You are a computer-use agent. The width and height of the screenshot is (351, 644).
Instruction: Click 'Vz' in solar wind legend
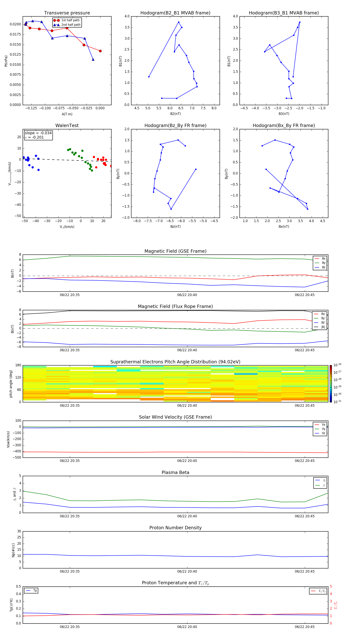324,433
